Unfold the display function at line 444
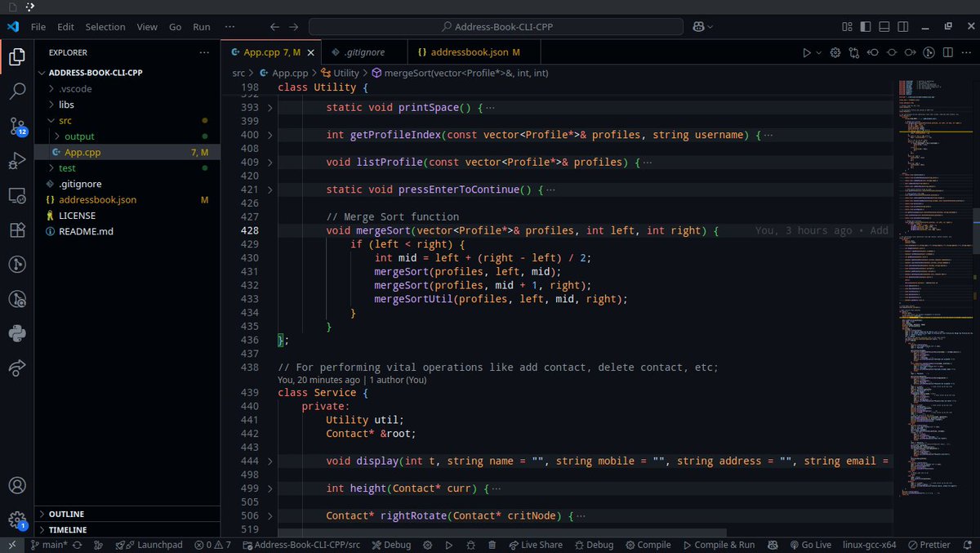Viewport: 980px width, 553px height. (x=269, y=462)
